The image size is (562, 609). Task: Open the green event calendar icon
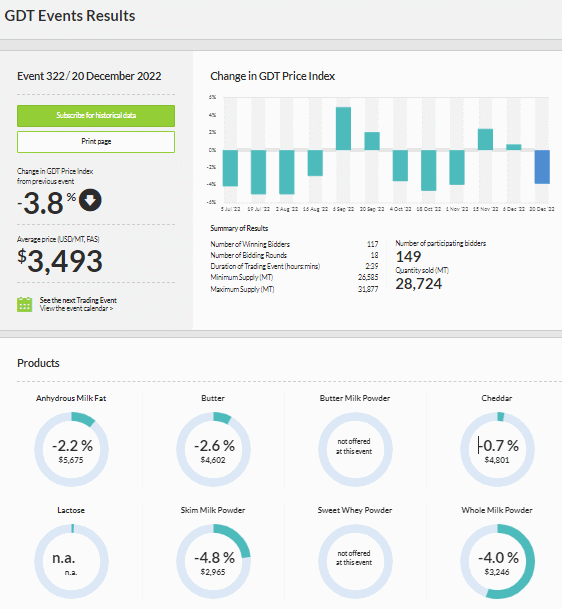[24, 304]
